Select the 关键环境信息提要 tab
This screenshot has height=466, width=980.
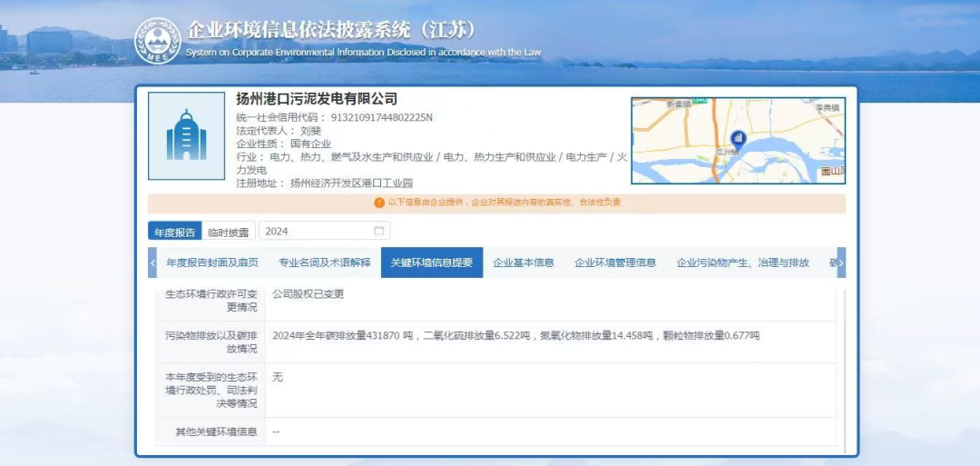(x=431, y=263)
